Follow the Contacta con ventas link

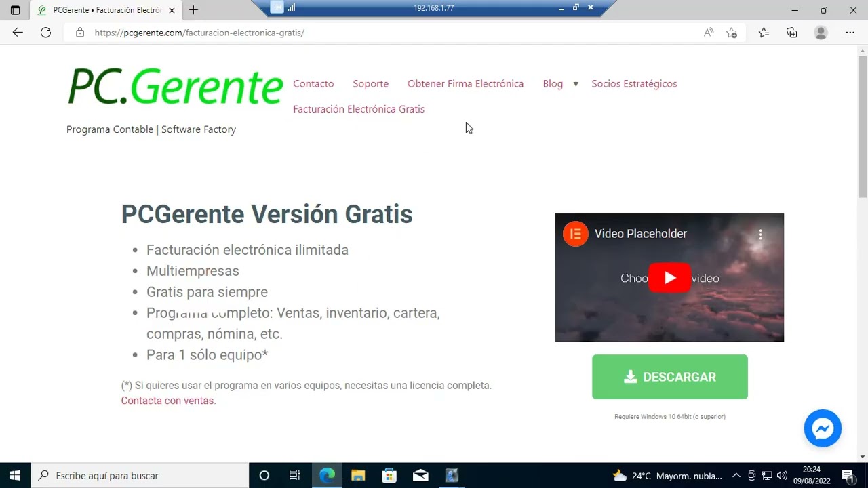168,401
